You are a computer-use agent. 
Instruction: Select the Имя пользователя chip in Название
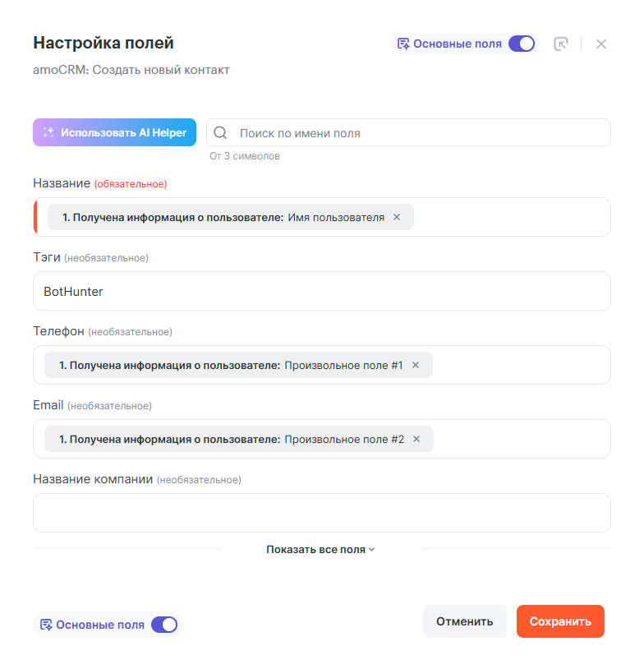[222, 217]
